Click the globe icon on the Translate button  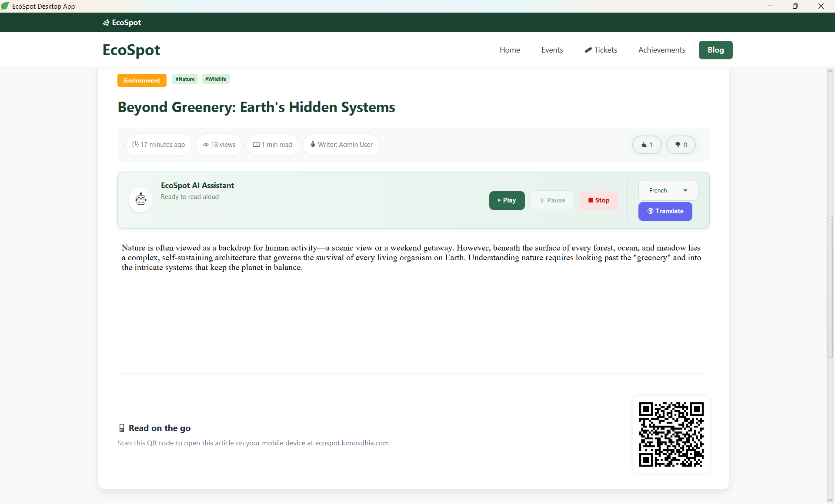click(650, 211)
